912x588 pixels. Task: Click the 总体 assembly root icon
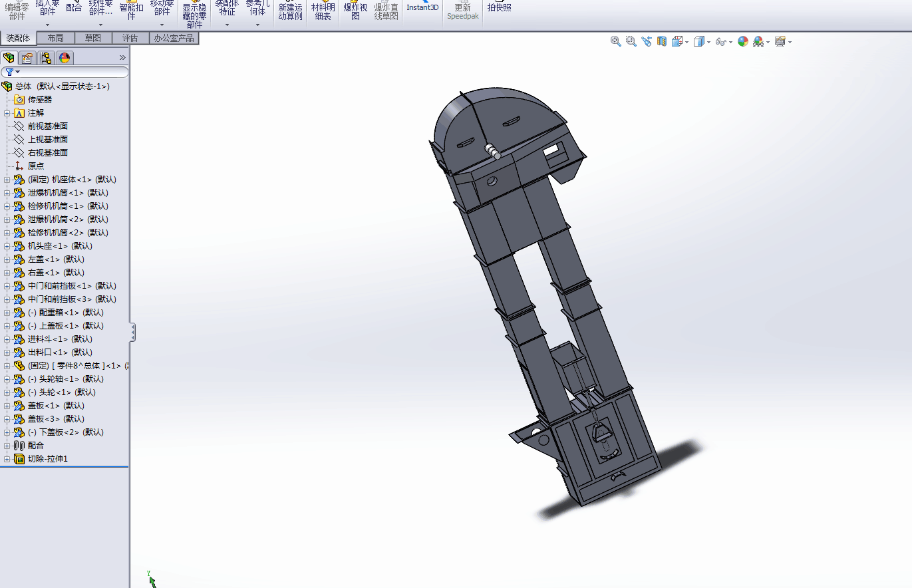pyautogui.click(x=7, y=86)
